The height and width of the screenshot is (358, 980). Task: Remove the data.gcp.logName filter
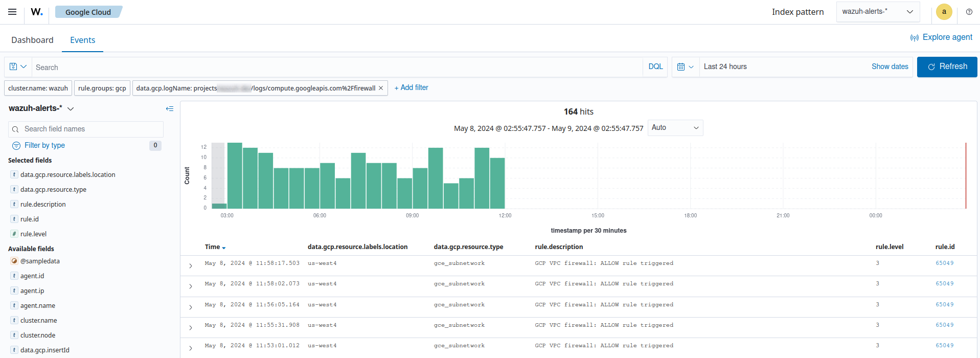(x=381, y=88)
